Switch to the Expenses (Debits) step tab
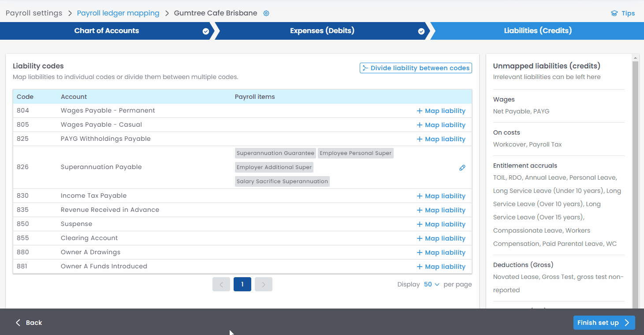This screenshot has width=644, height=335. 322,31
